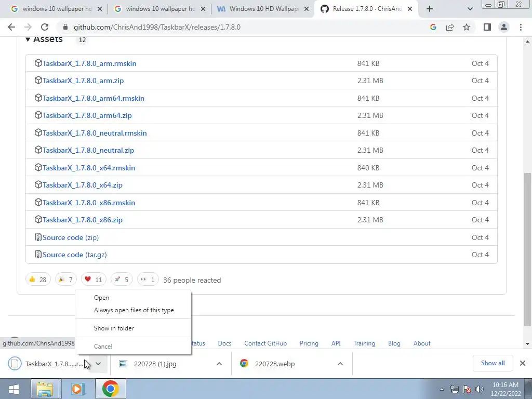The height and width of the screenshot is (399, 532).
Task: Choose Always open files of this type
Action: coord(133,310)
